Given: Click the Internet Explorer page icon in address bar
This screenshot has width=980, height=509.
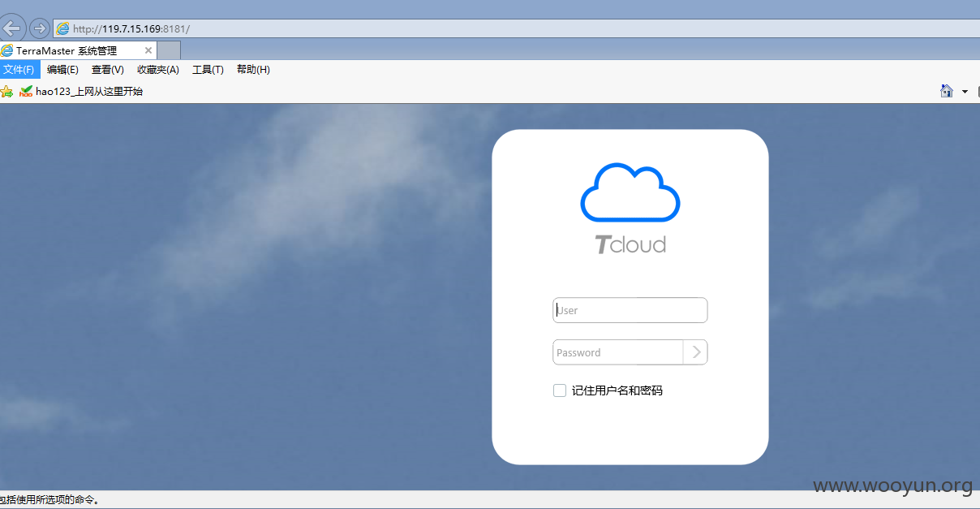Looking at the screenshot, I should pos(62,28).
